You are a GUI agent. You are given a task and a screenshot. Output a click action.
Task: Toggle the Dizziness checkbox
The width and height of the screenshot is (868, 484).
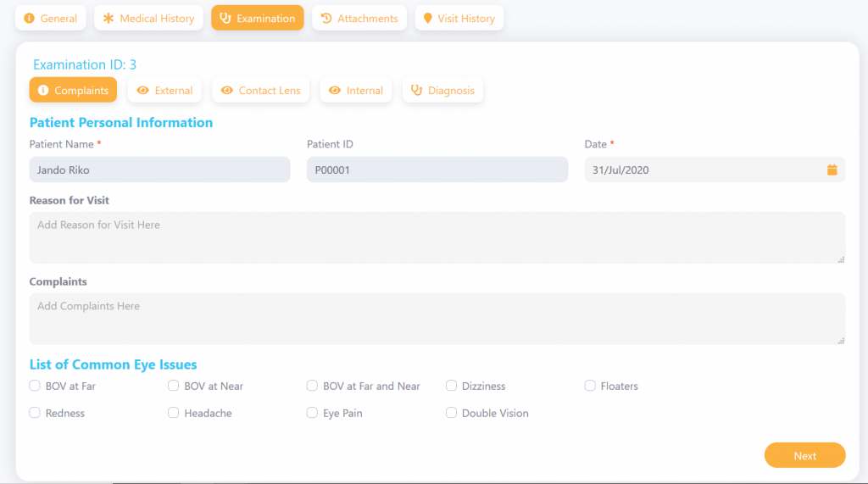451,386
